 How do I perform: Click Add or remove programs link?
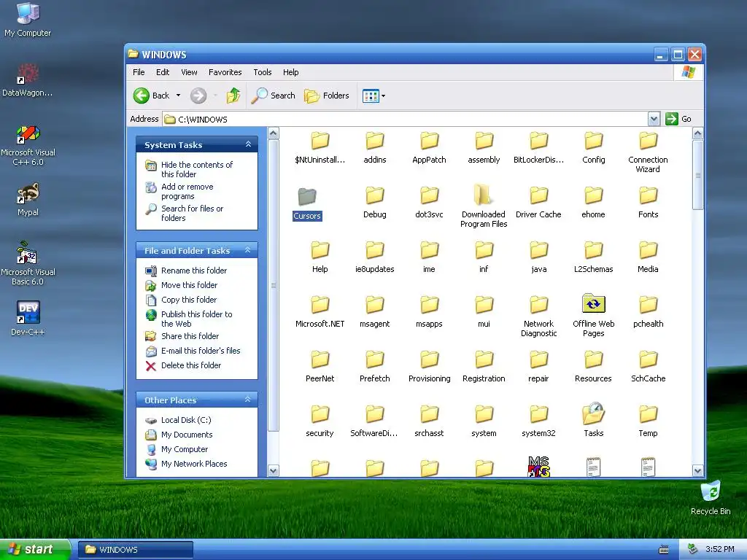click(187, 192)
